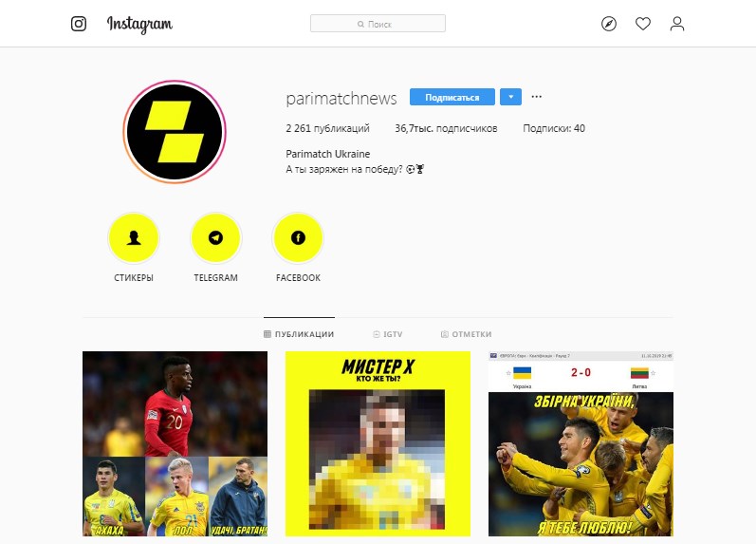Open the FACEBOOK story highlight
This screenshot has width=756, height=544.
click(298, 238)
